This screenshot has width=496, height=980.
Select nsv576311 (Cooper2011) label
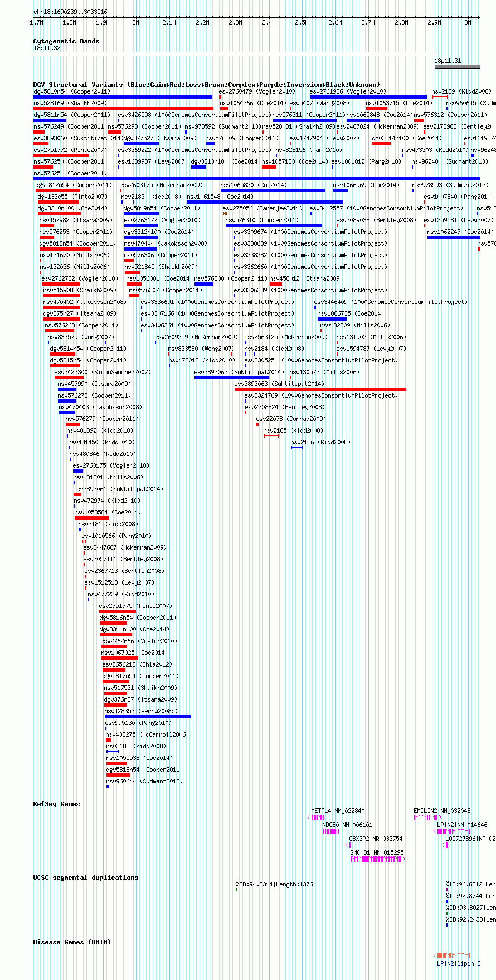(309, 115)
